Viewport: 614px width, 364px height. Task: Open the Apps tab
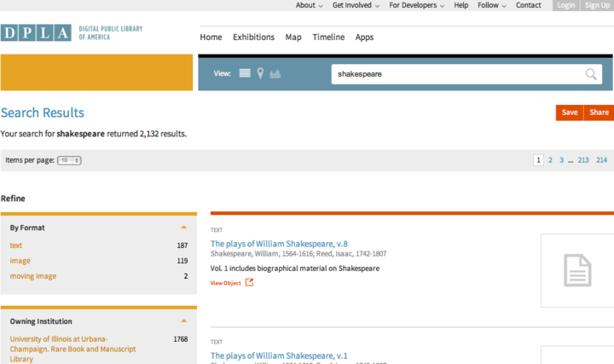coord(365,38)
